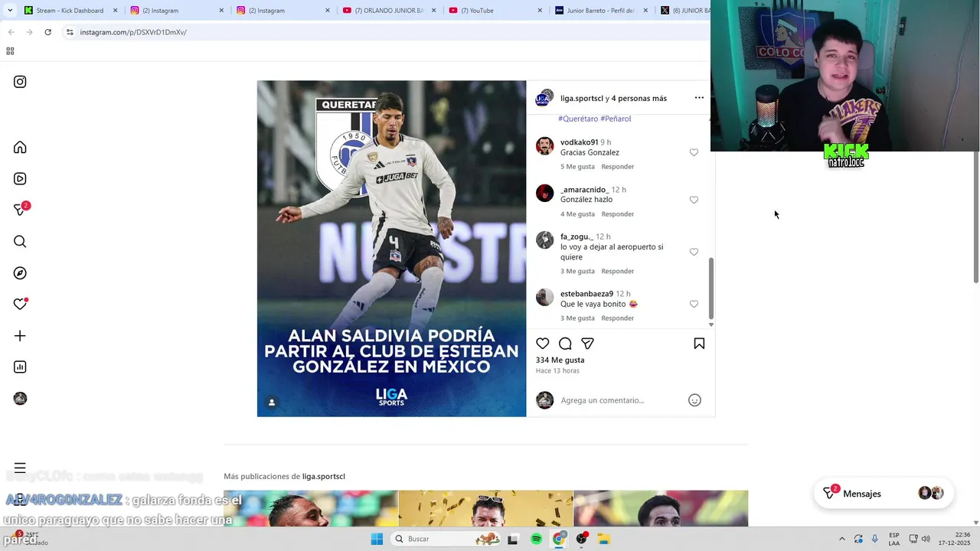Image resolution: width=980 pixels, height=551 pixels.
Task: Open Search in Instagram sidebar
Action: 20,241
